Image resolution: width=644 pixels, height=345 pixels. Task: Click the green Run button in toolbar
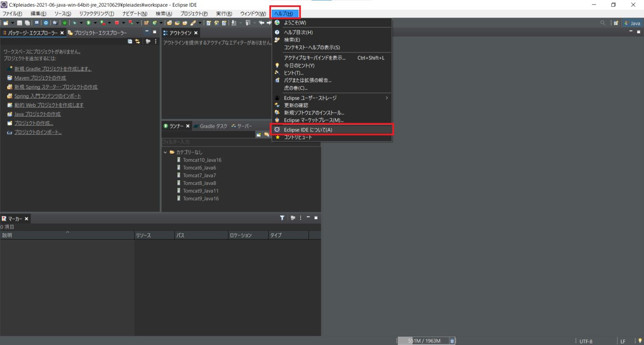coord(88,23)
